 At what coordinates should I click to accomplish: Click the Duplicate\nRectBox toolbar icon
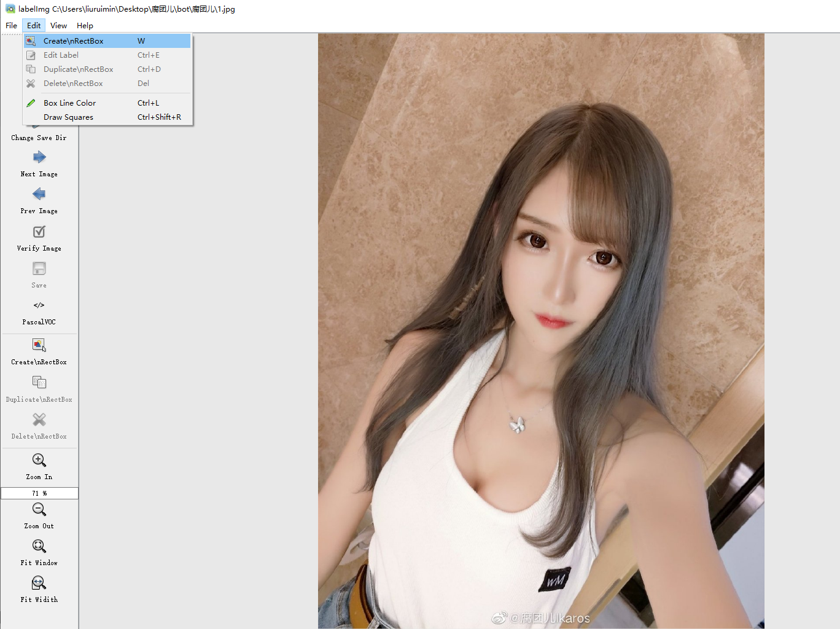pyautogui.click(x=39, y=383)
